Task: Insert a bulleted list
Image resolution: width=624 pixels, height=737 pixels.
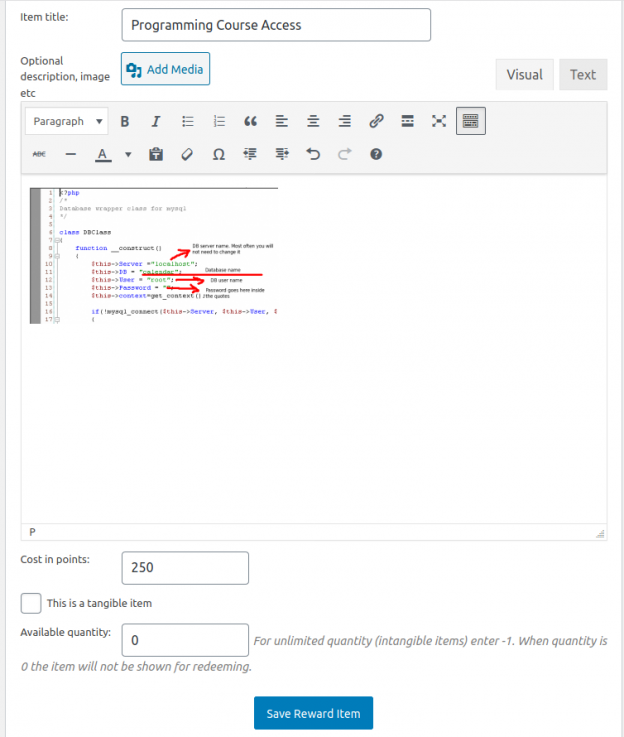Action: [x=187, y=121]
